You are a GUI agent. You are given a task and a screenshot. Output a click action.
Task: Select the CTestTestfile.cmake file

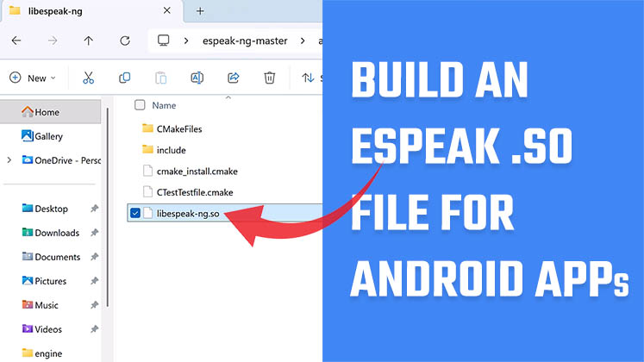tap(195, 192)
